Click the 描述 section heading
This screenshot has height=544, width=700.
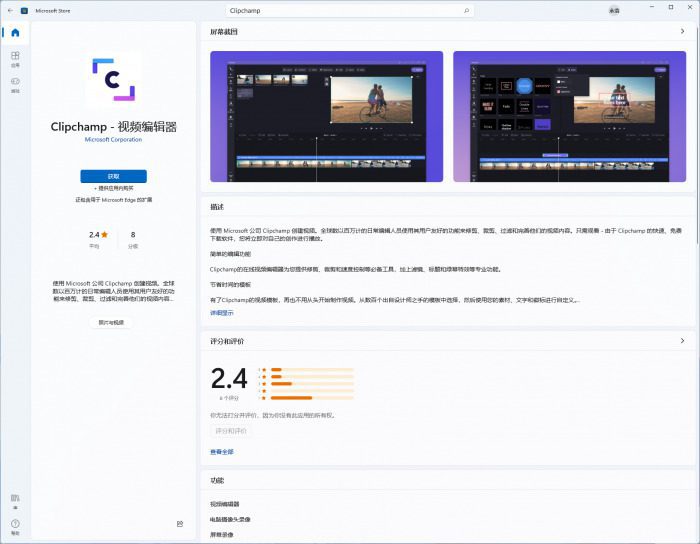click(217, 207)
